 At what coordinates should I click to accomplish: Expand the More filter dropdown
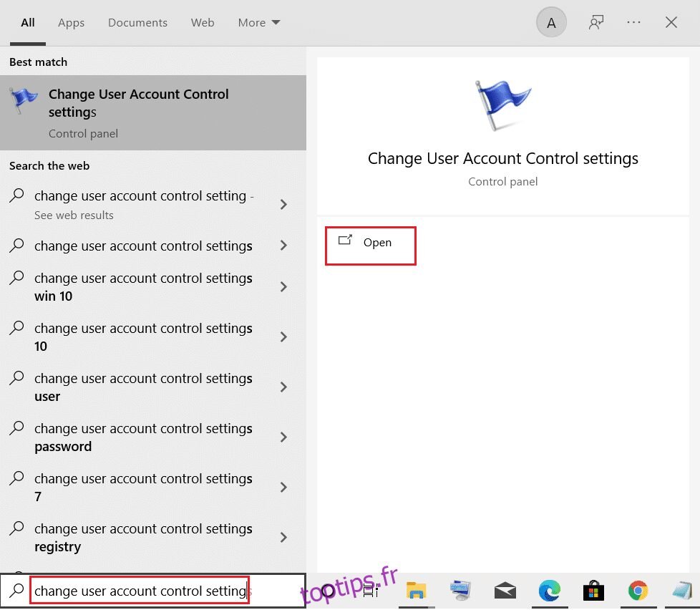(258, 23)
